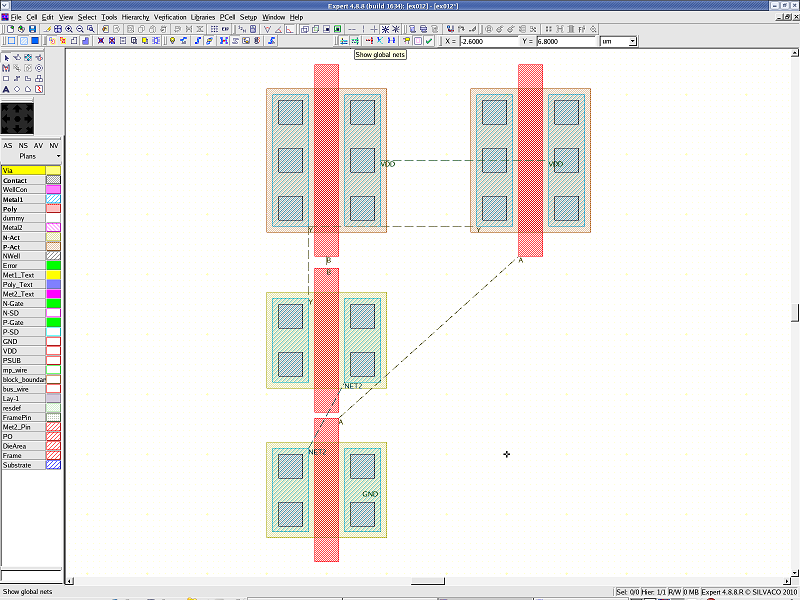Toggle the AV layer filter

click(38, 146)
